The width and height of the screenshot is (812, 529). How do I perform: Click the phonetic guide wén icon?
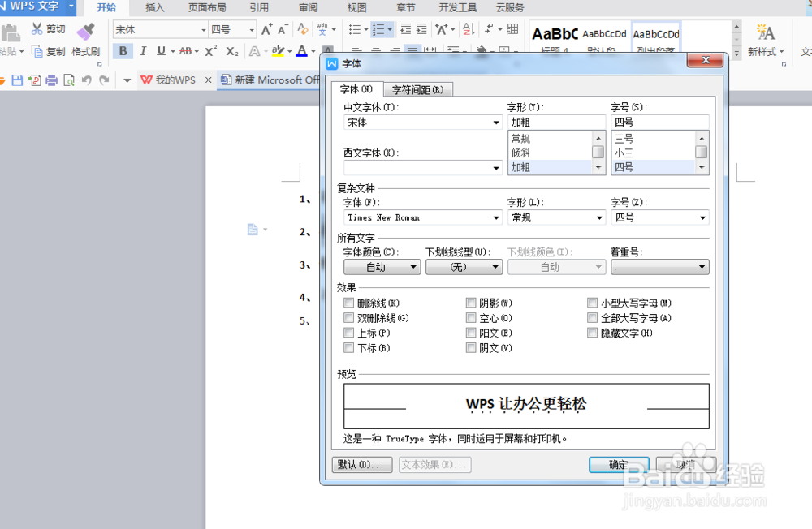[322, 29]
